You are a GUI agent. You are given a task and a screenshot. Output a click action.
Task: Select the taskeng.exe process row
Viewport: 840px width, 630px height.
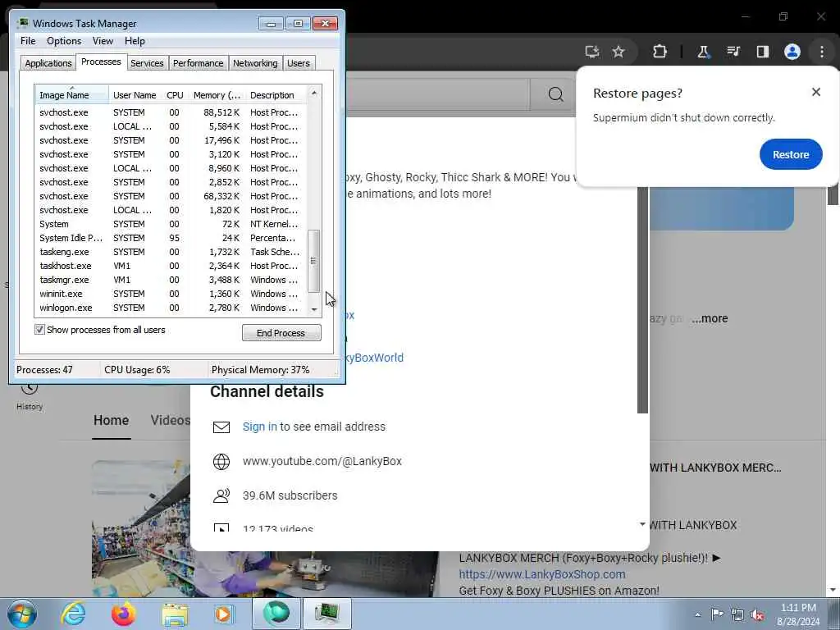tap(171, 252)
